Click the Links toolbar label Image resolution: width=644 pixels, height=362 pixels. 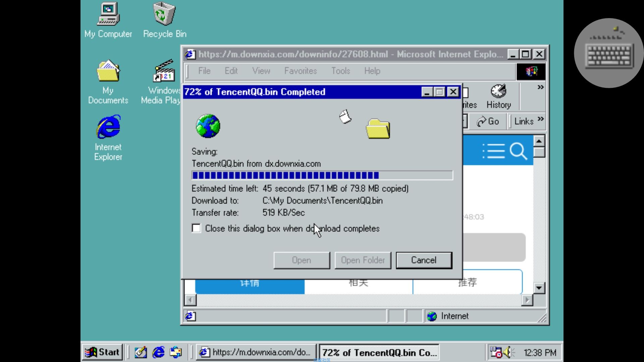[x=524, y=121]
